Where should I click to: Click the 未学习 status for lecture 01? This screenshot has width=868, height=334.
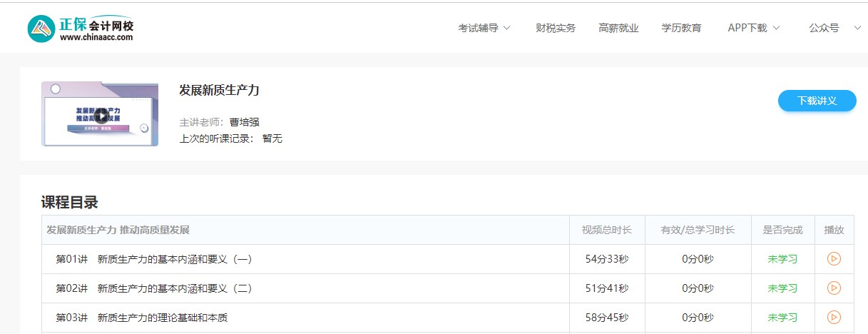782,259
